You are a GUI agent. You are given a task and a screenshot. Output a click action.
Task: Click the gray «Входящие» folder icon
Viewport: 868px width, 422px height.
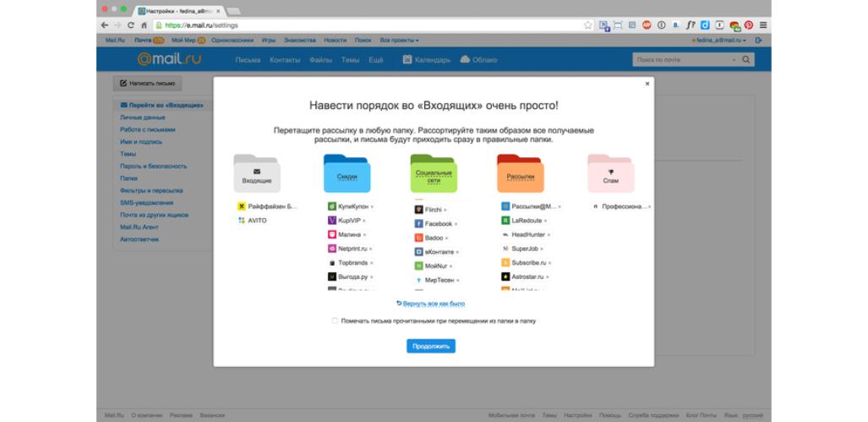pos(257,174)
